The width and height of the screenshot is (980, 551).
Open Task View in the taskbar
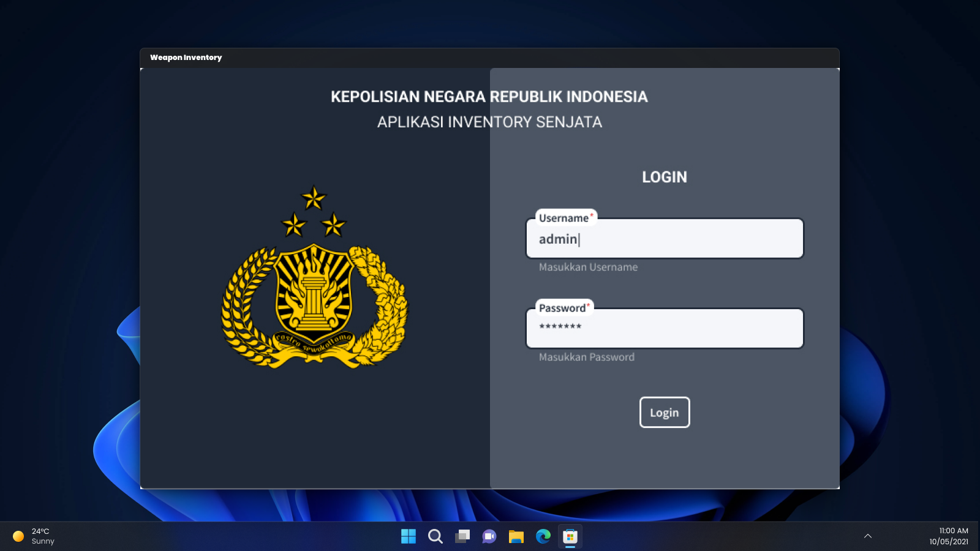click(462, 536)
